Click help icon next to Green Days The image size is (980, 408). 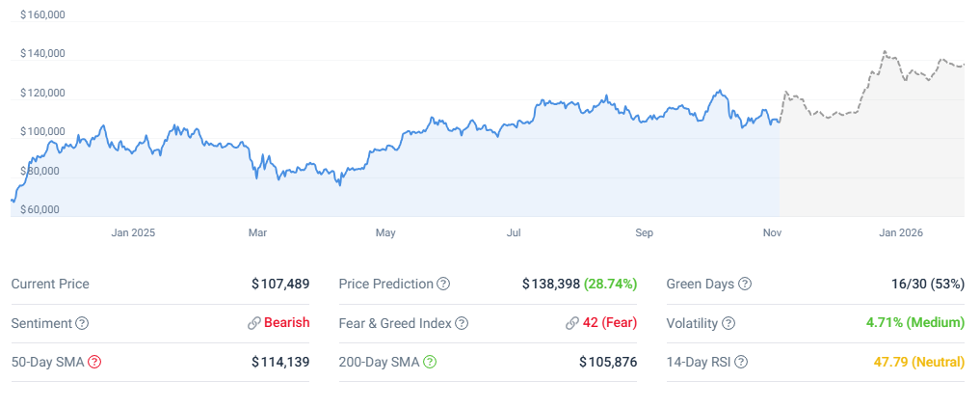745,285
